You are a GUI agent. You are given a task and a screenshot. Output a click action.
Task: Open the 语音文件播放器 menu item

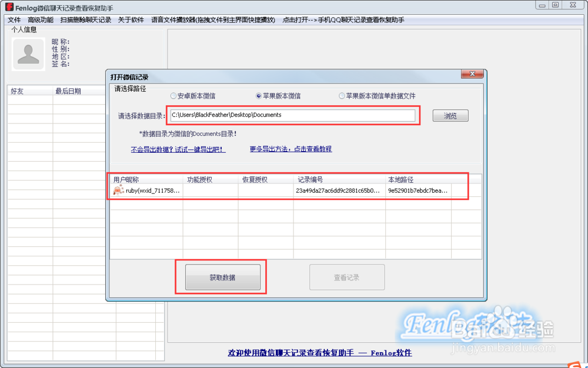click(213, 20)
